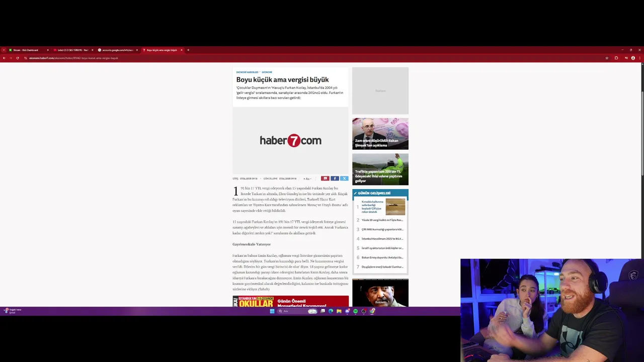Open the tab search dropdown arrow
644x362 pixels.
click(x=4, y=50)
